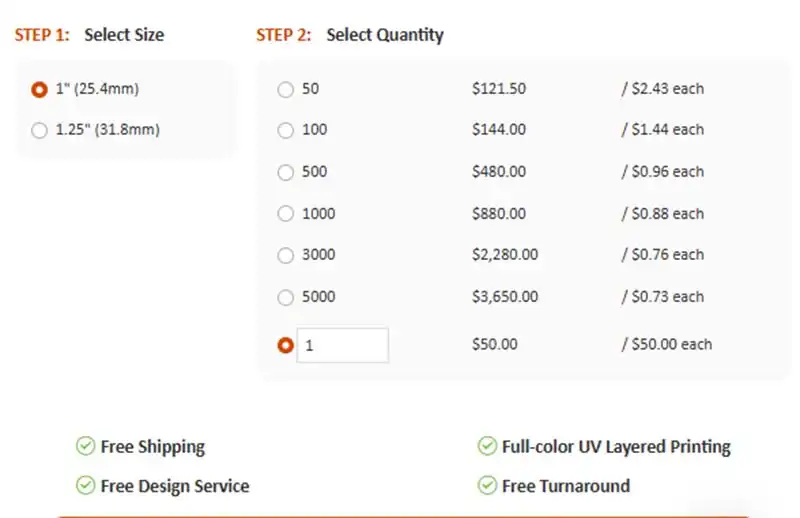
Task: Click the Free Turnaround checkmark icon
Action: tap(487, 486)
